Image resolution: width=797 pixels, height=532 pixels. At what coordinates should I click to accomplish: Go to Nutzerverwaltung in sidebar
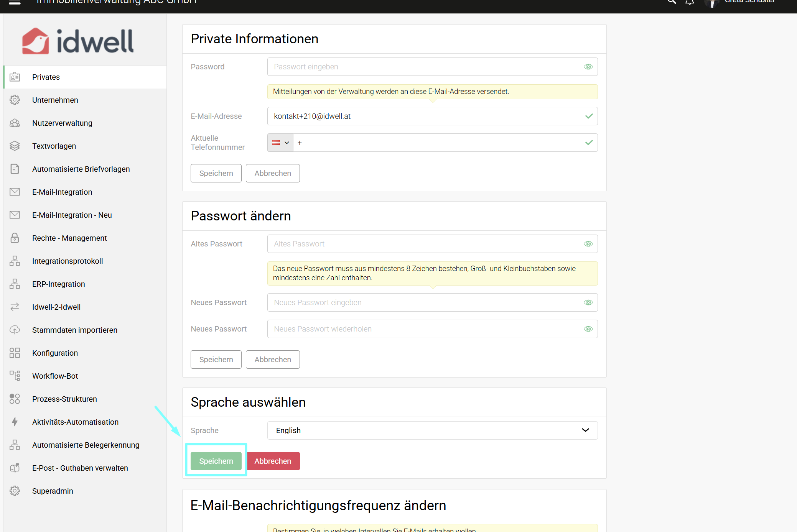(x=62, y=123)
